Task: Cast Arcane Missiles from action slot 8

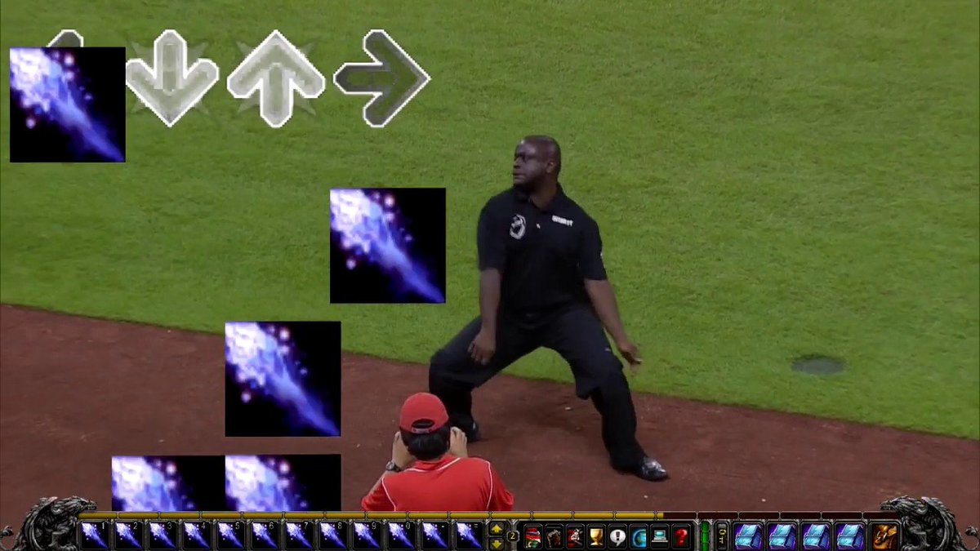Action: 334,535
